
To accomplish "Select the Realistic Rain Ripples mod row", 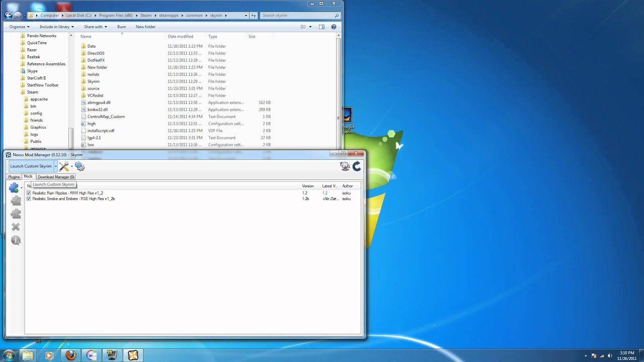I will [193, 193].
